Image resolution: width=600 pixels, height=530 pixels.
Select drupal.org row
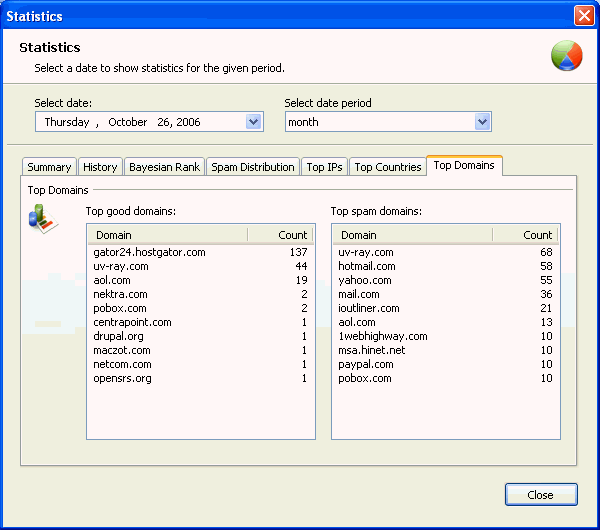(x=201, y=336)
